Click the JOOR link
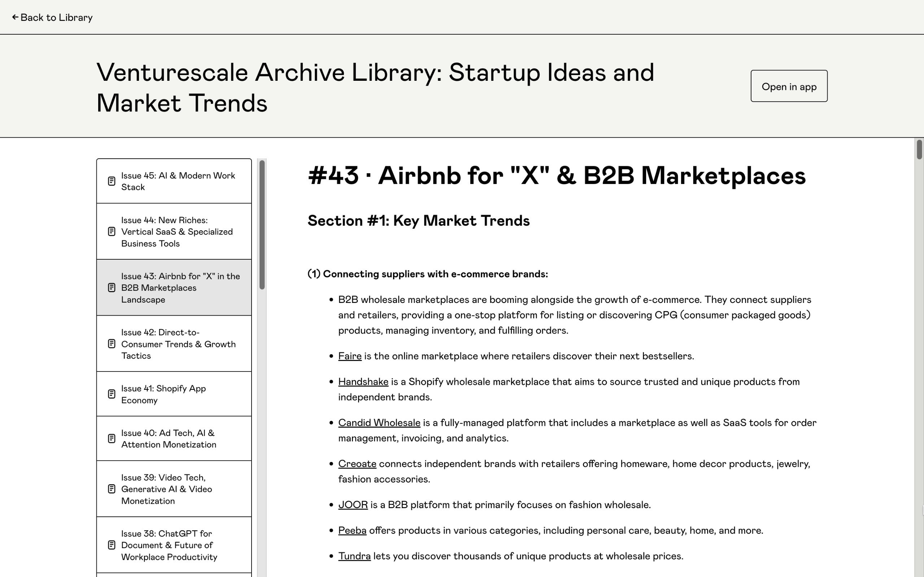Image resolution: width=924 pixels, height=577 pixels. tap(353, 505)
